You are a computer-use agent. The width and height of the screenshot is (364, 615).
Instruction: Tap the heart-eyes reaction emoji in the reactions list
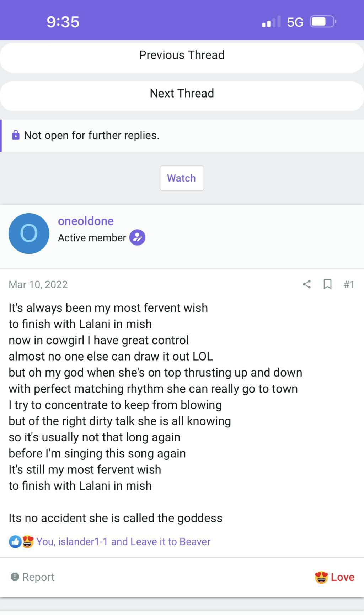click(28, 542)
